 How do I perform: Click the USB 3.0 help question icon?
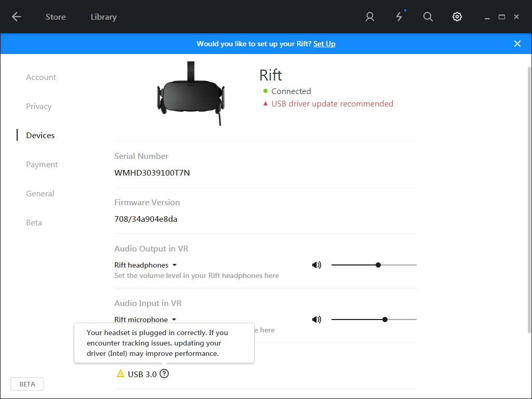[x=164, y=374]
